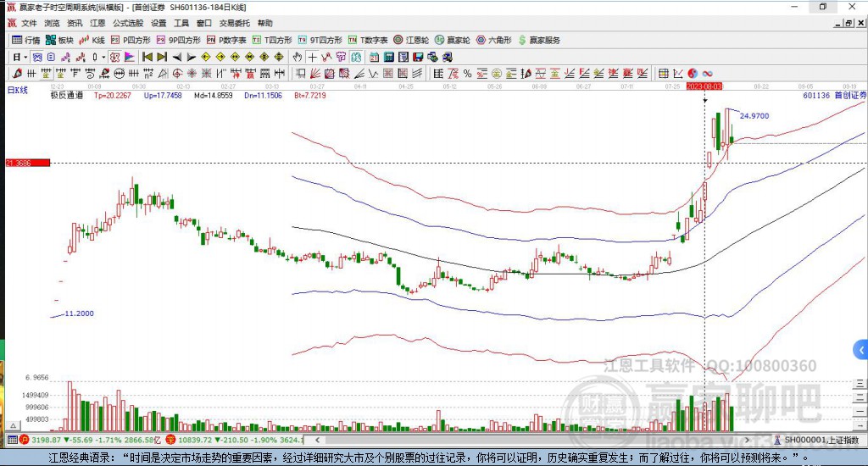Click the 11.2000 low price label
This screenshot has width=868, height=466.
coord(79,313)
